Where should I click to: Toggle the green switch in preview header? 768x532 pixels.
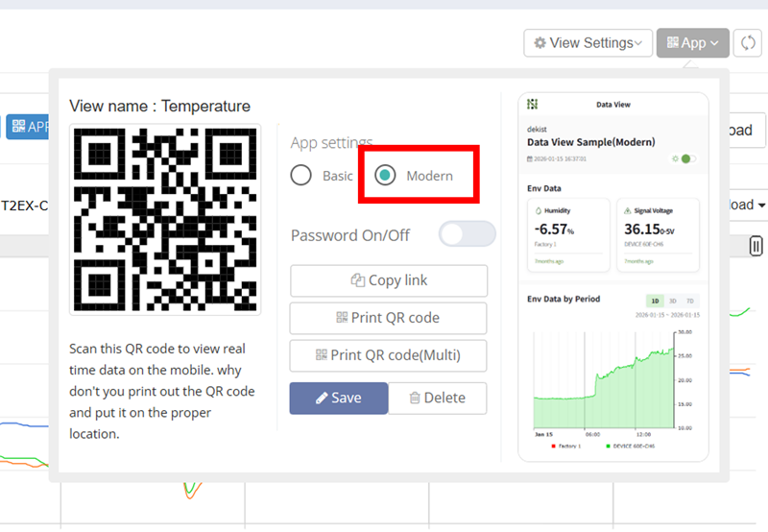[685, 158]
